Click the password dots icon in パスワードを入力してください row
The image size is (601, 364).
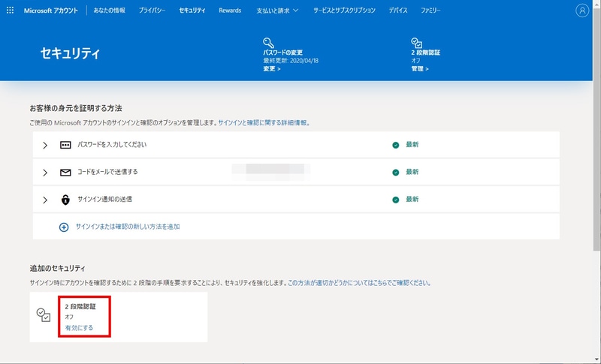(x=65, y=145)
